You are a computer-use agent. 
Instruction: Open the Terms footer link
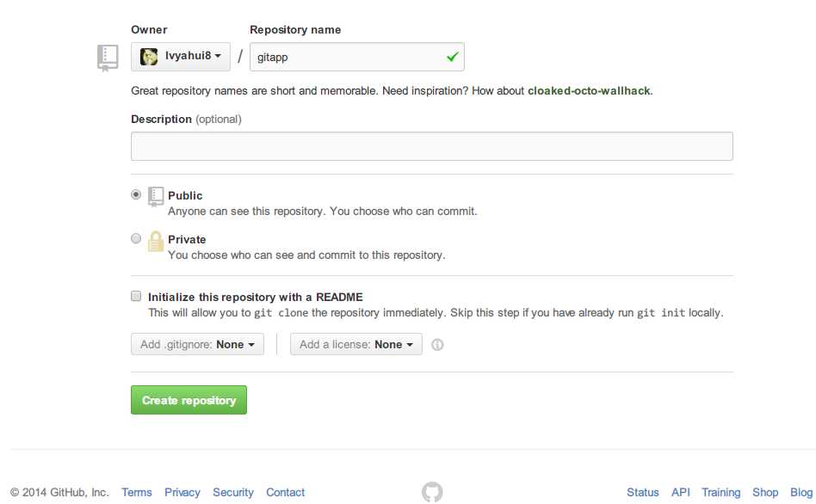click(x=137, y=492)
